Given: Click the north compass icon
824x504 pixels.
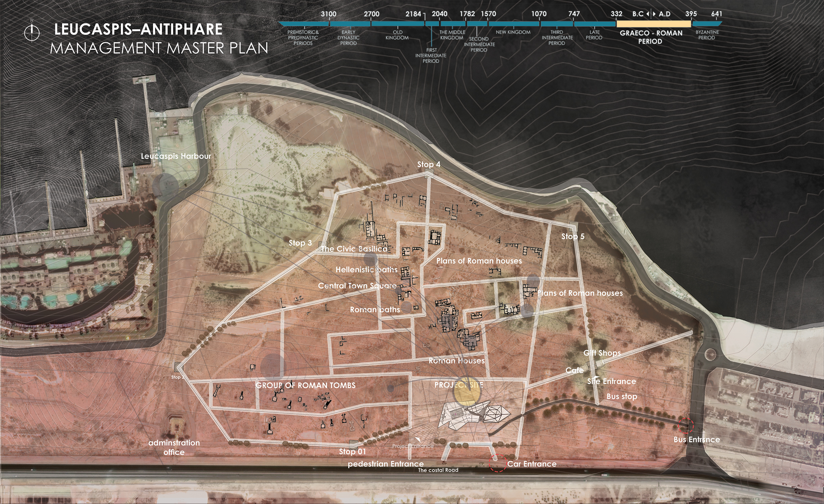Looking at the screenshot, I should [x=32, y=33].
